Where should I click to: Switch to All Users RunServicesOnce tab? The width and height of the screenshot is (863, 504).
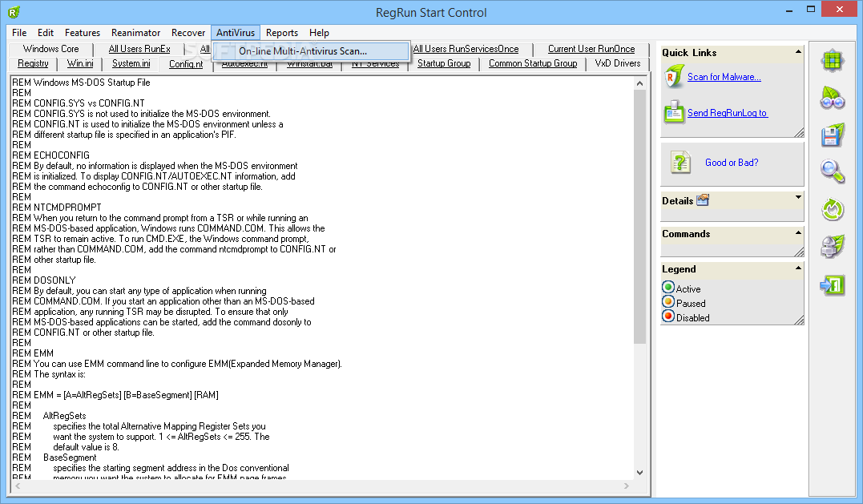(466, 49)
